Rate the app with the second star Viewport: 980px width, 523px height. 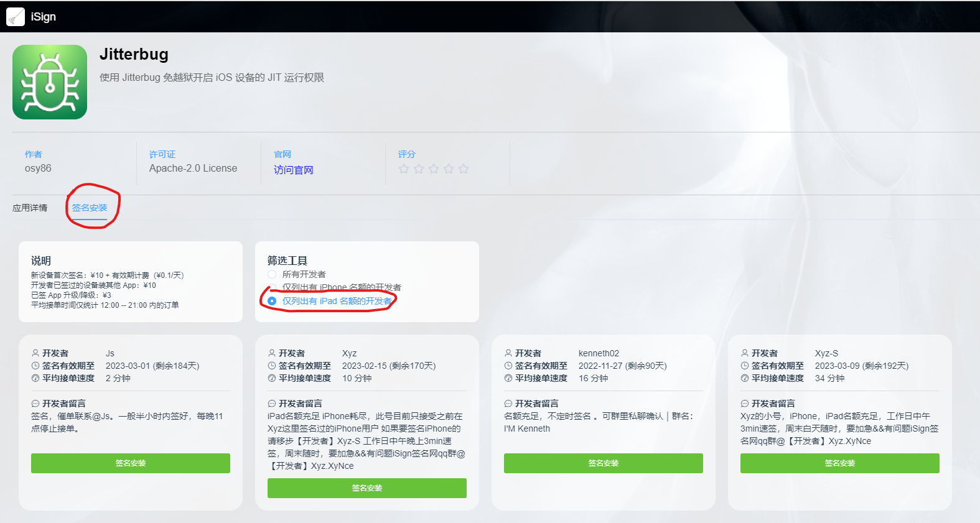click(419, 169)
